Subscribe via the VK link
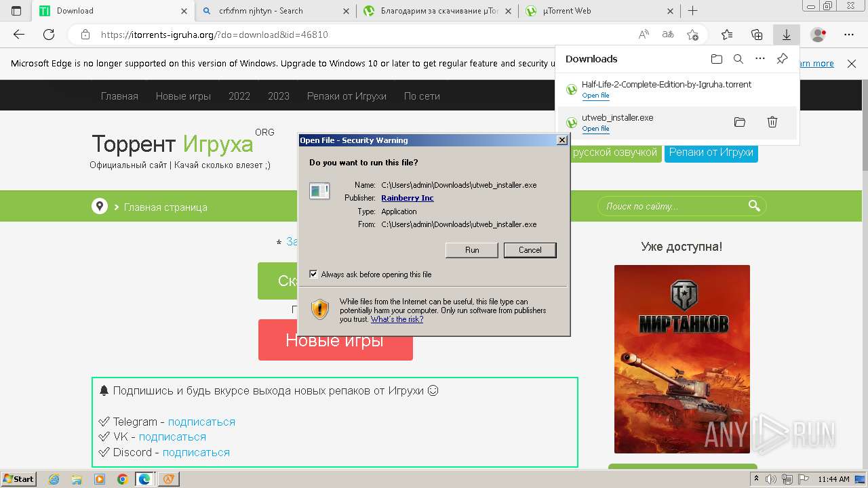Viewport: 868px width, 488px height. pyautogui.click(x=172, y=437)
